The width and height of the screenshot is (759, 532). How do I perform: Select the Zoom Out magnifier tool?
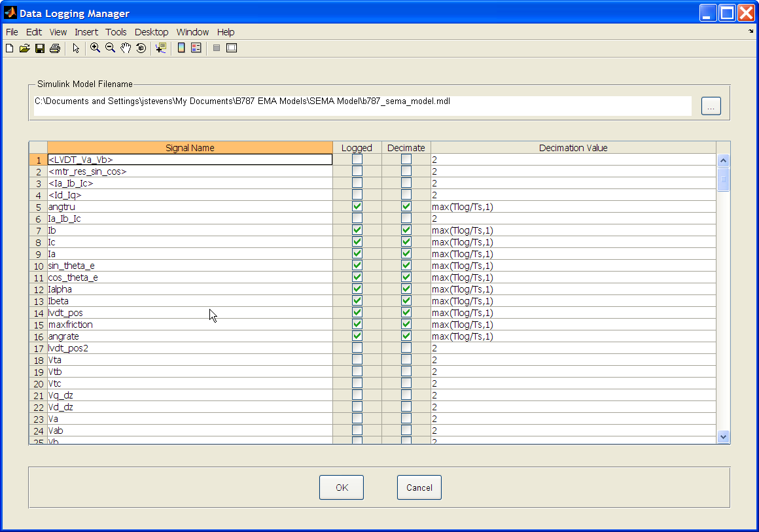pos(111,48)
